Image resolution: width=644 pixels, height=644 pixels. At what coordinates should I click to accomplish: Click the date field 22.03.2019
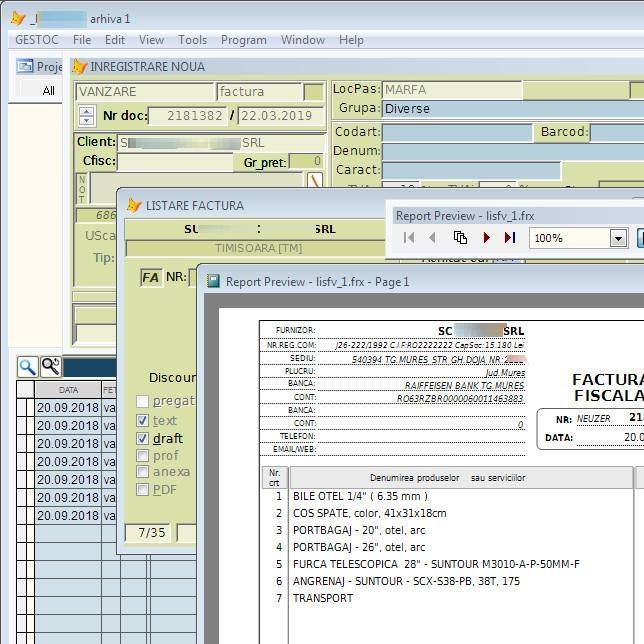pyautogui.click(x=281, y=116)
